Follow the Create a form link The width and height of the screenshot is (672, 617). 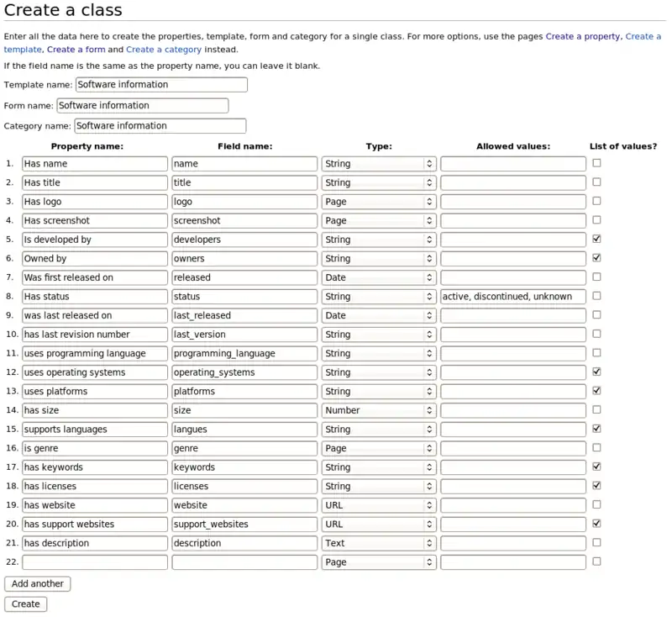coord(76,50)
